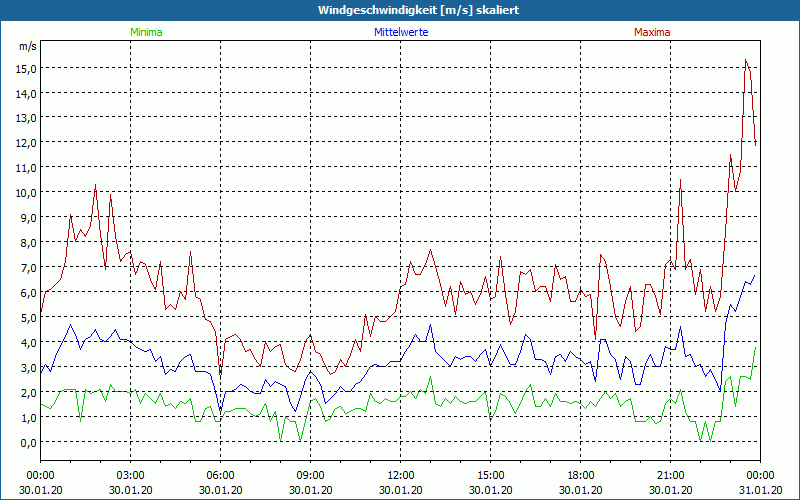Click the '2,0' y-axis value

point(28,393)
